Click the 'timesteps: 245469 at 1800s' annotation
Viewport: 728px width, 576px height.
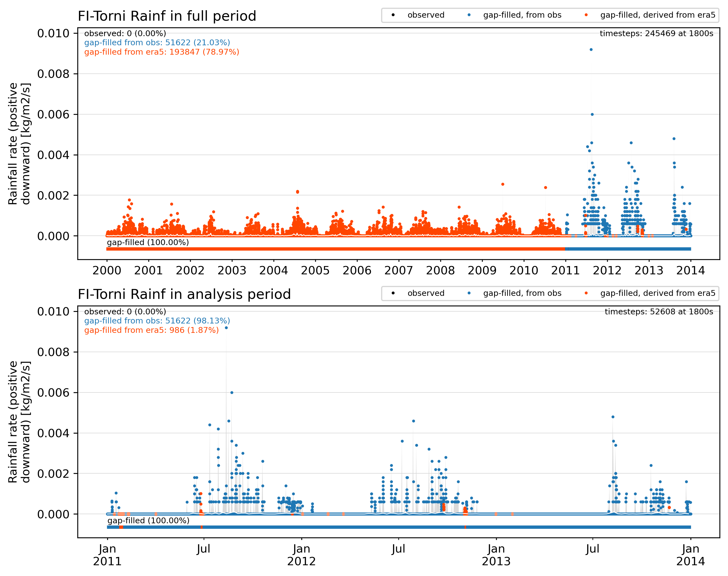[656, 33]
